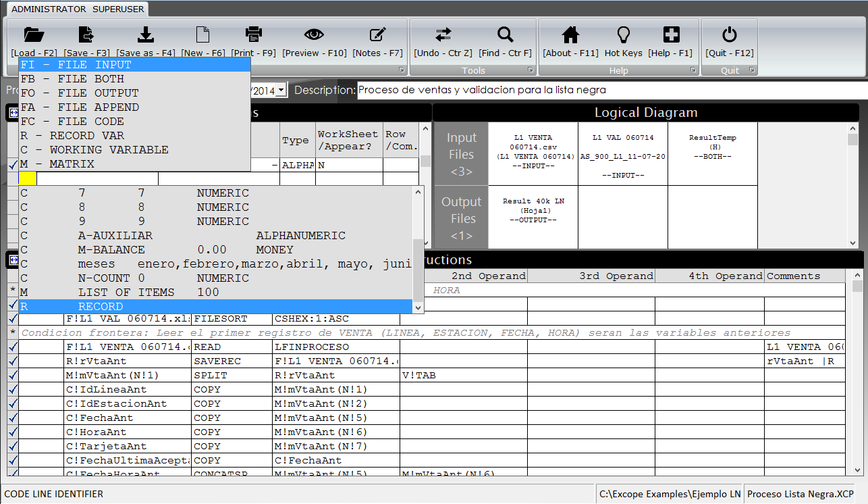The height and width of the screenshot is (504, 868).
Task: Choose the A-AUXILIAR ALPHANUMERIC list entry
Action: point(215,236)
